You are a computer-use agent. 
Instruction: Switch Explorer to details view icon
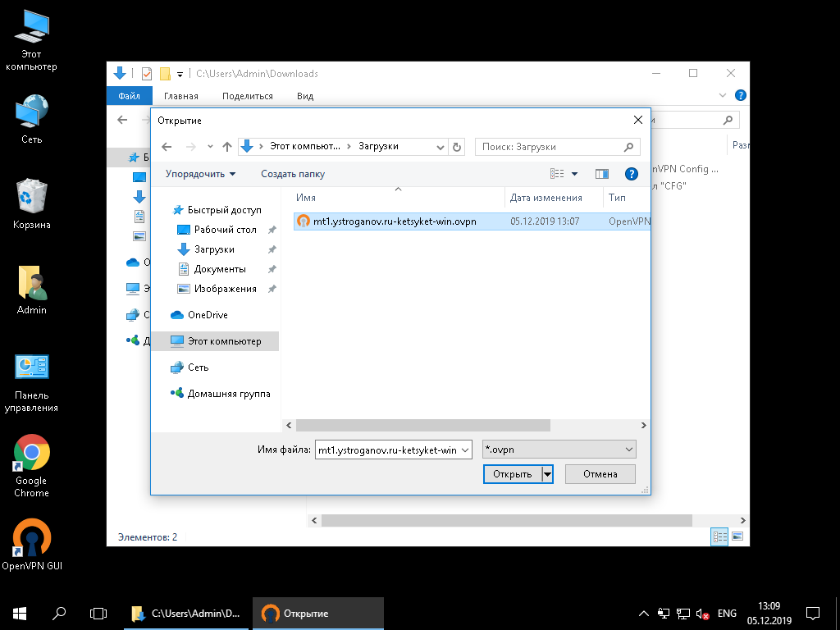719,536
